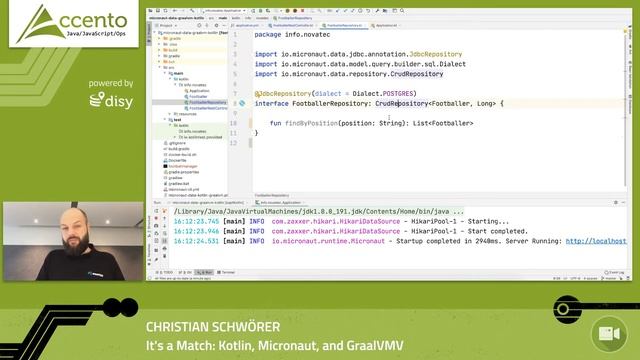Expand the resources folder in project tree
The width and height of the screenshot is (640, 360).
[170, 114]
